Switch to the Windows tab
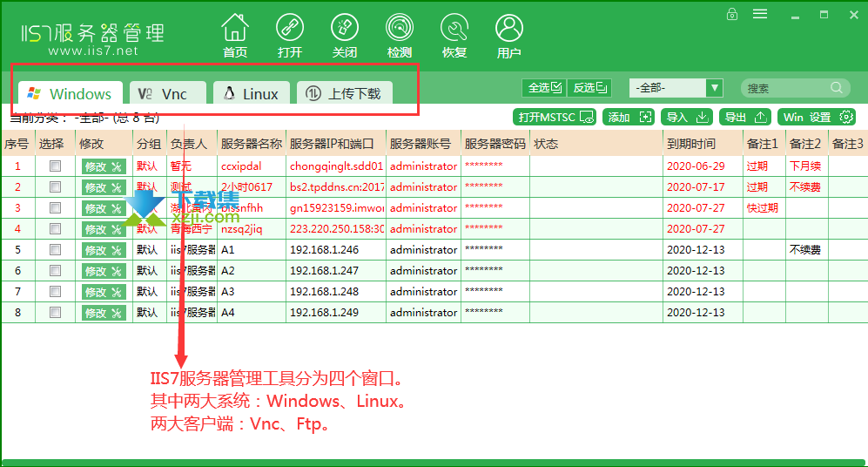This screenshot has width=868, height=467. (70, 93)
